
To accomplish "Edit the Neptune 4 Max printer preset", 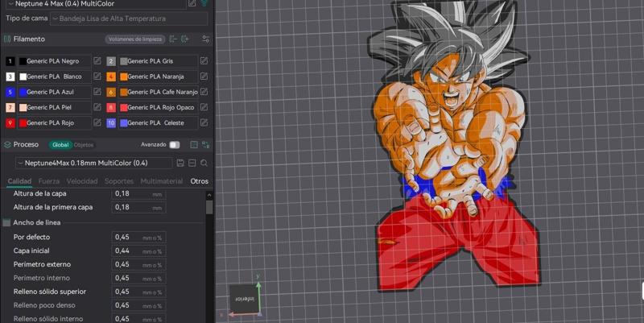I will 192,4.
